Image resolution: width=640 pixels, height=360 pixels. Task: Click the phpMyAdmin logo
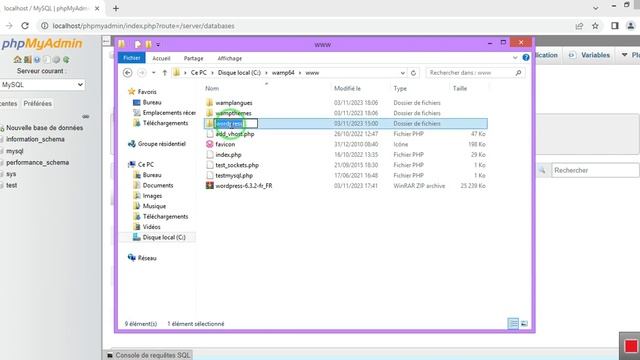(42, 43)
